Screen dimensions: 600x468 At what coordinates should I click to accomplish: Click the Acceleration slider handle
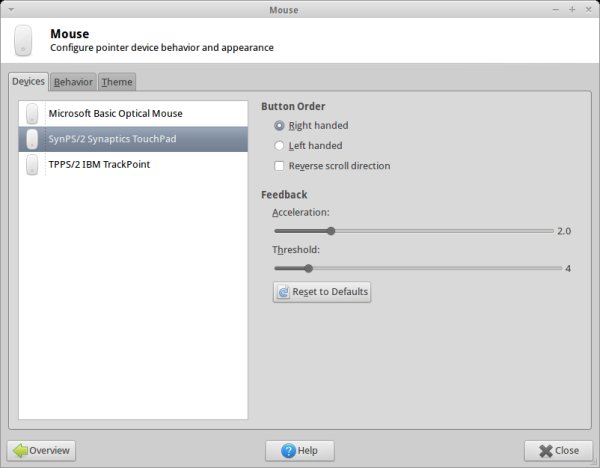pos(331,231)
